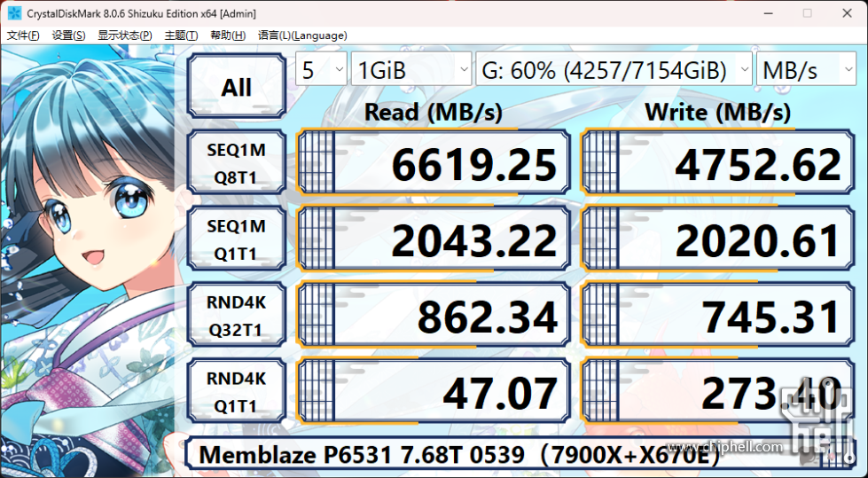
Task: Expand the G: drive selection dropdown
Action: click(614, 69)
